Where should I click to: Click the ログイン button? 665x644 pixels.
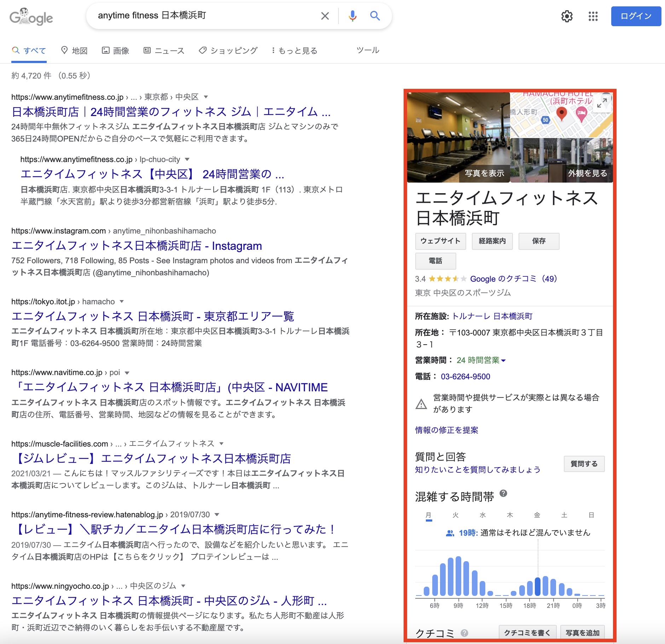636,16
